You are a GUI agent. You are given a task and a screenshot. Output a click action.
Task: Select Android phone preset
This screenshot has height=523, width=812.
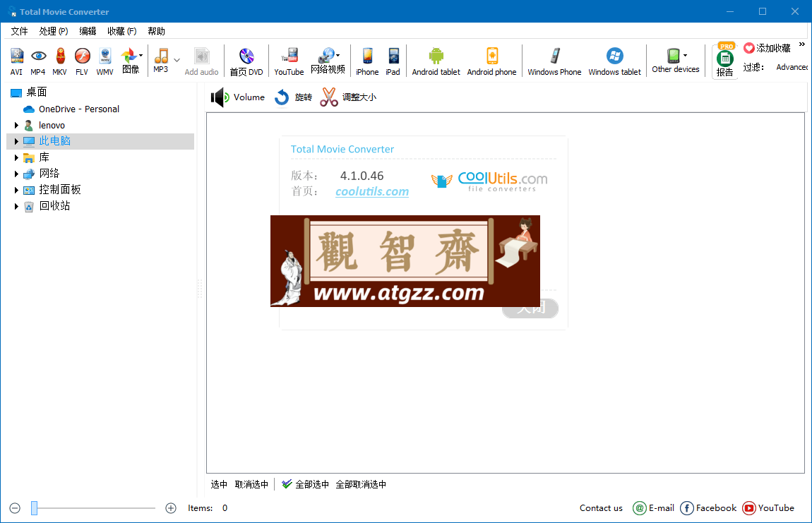click(x=492, y=61)
